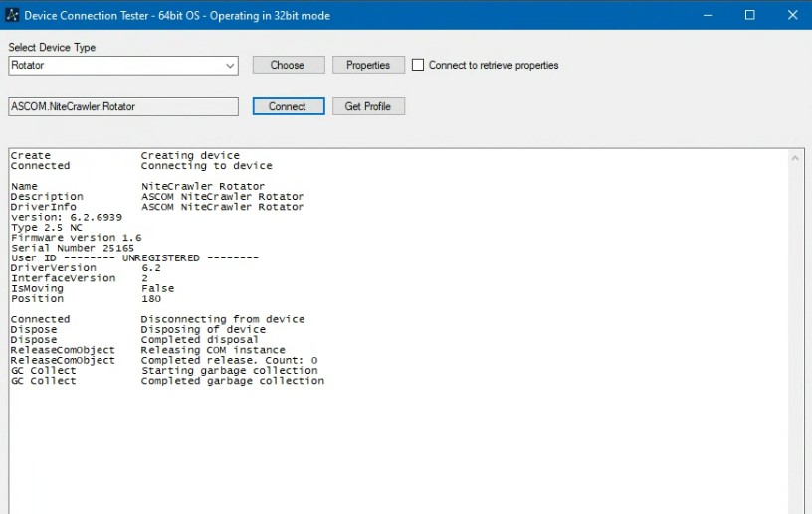
Task: Click the 'DriverInfo ASCOM NiteCrawler Rotator' log line
Action: pos(157,207)
